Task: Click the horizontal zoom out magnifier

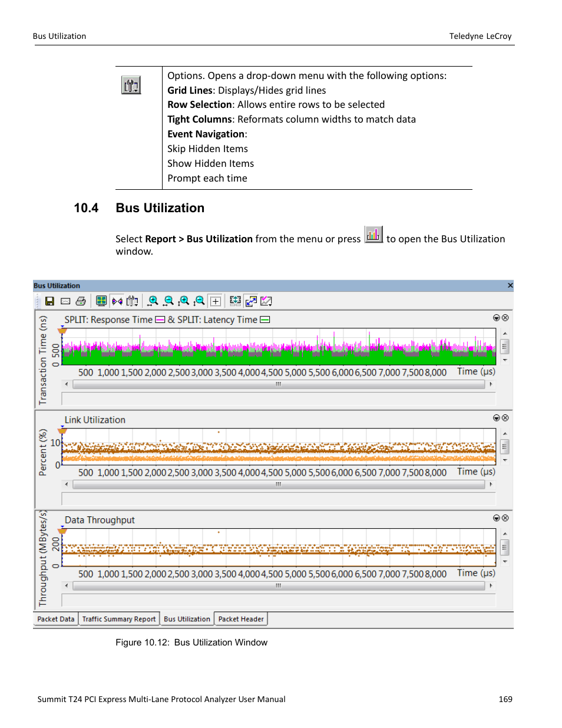Action: 168,301
